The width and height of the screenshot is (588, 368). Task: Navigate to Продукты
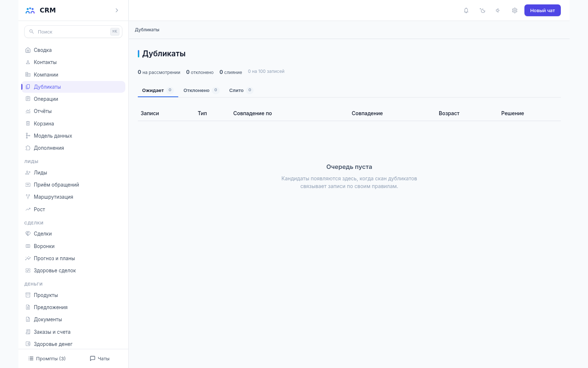(73, 295)
